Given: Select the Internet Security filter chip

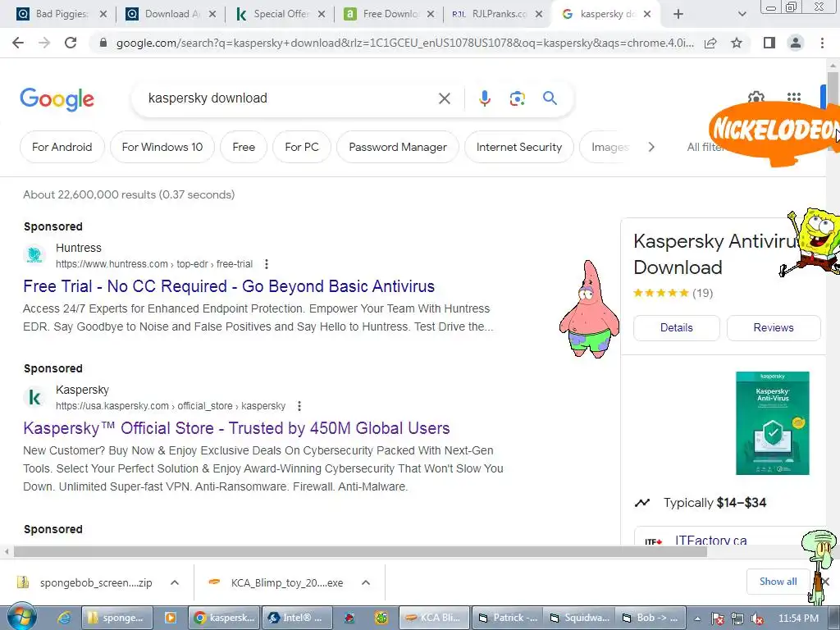Looking at the screenshot, I should pyautogui.click(x=519, y=147).
